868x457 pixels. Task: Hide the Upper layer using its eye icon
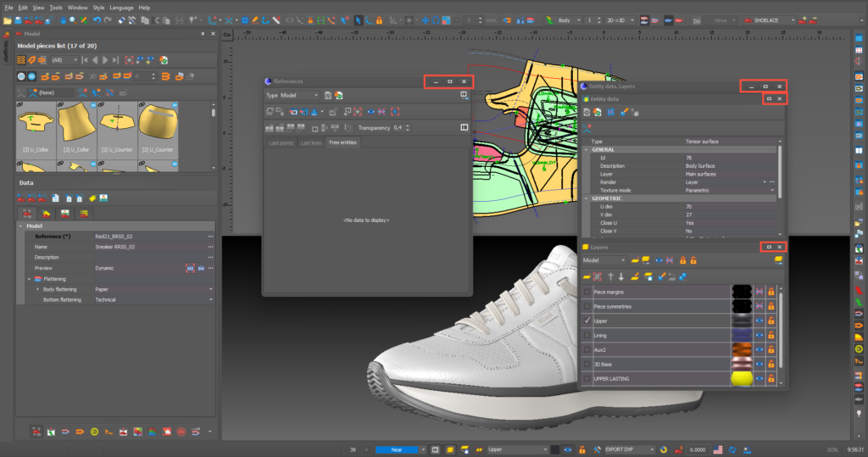coord(760,322)
